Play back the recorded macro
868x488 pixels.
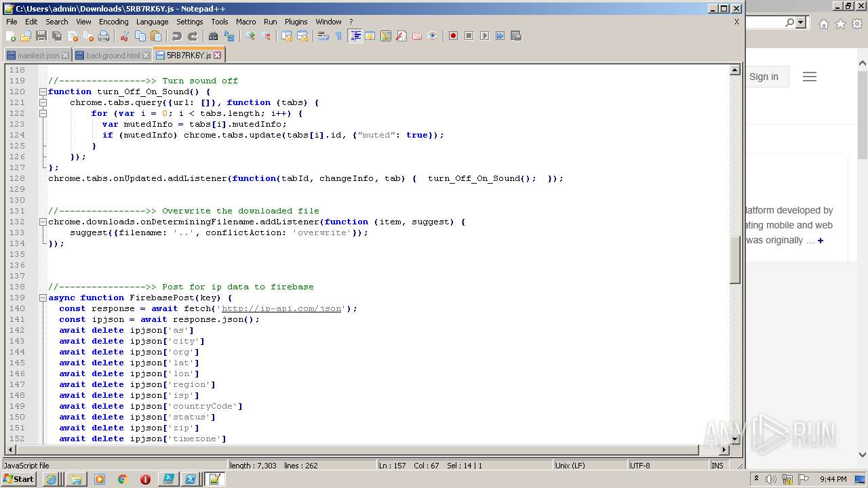click(x=484, y=36)
